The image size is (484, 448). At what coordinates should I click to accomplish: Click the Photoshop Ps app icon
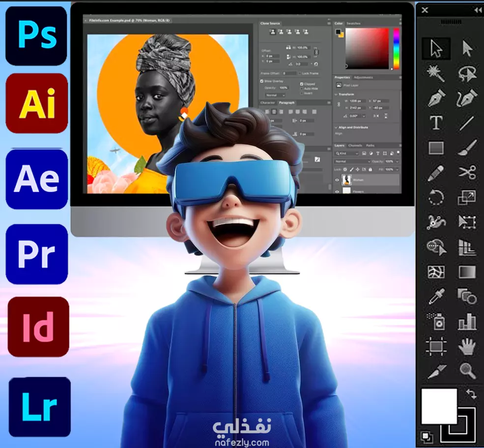pyautogui.click(x=36, y=35)
